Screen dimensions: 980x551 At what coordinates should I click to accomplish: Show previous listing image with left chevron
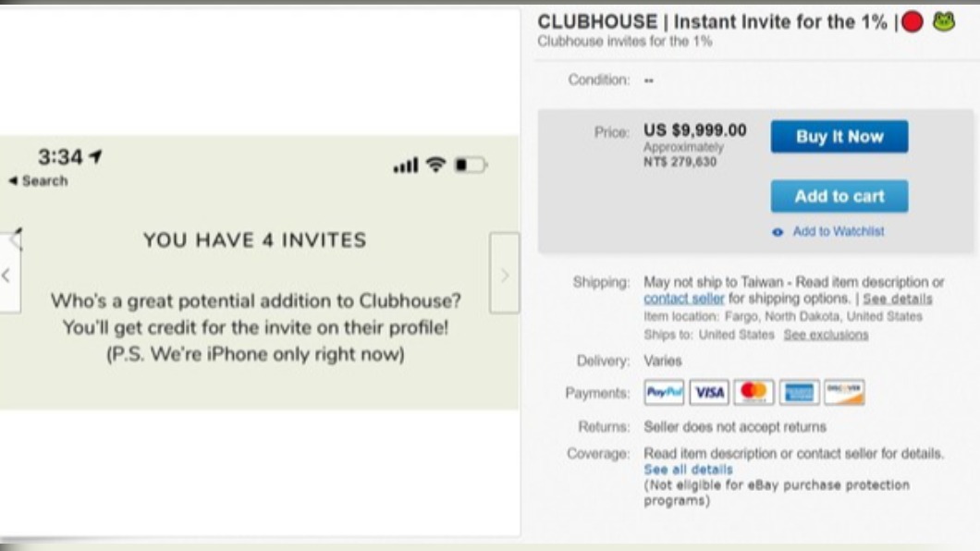pos(7,275)
